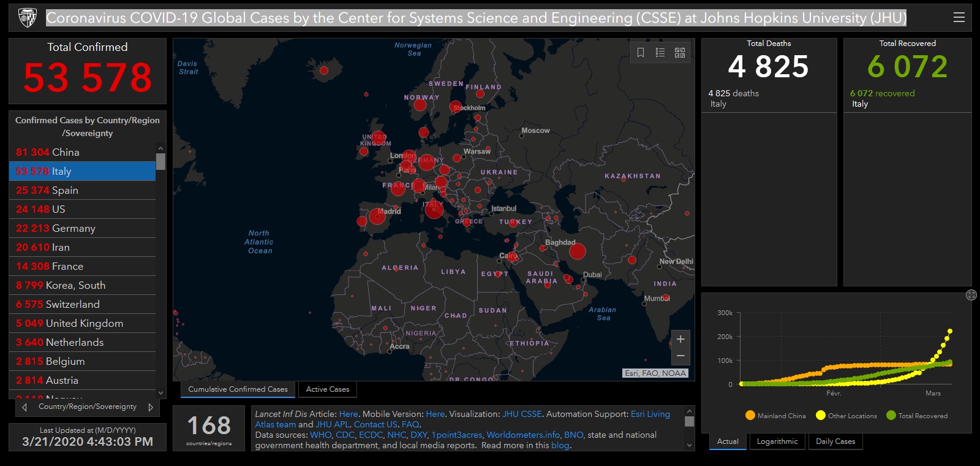This screenshot has width=980, height=466.
Task: Open the FAQ link
Action: point(410,424)
